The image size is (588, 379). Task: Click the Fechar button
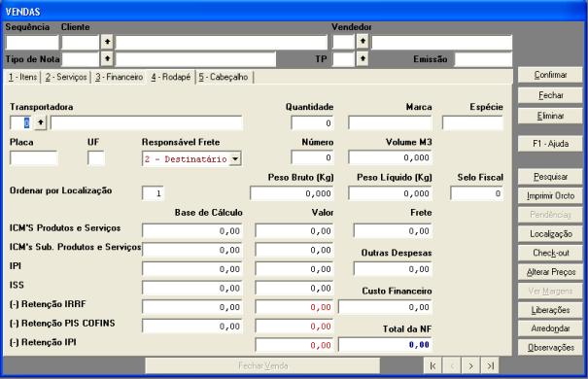click(550, 95)
